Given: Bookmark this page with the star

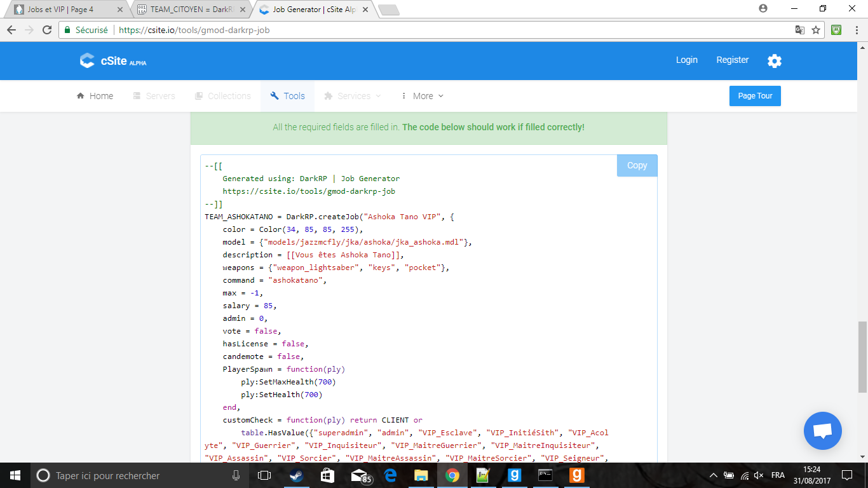Looking at the screenshot, I should click(816, 30).
